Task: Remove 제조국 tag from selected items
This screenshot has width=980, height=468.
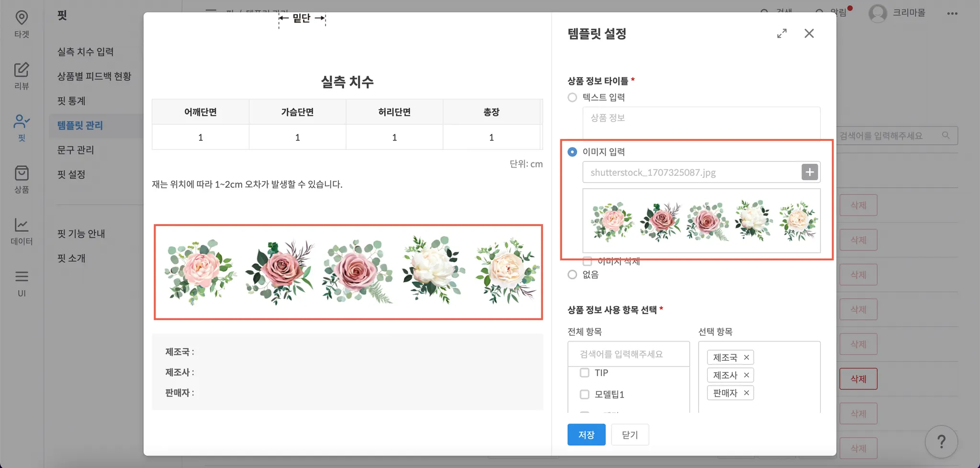Action: tap(746, 357)
